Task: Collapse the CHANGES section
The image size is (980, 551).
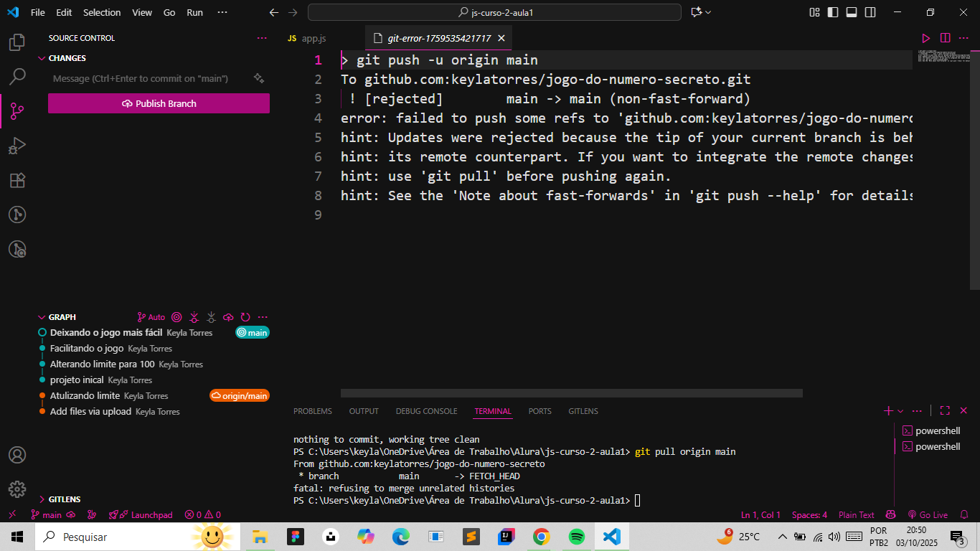Action: (42, 58)
